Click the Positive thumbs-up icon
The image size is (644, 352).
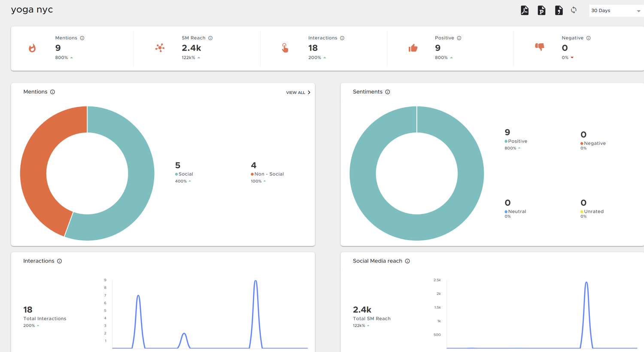(413, 48)
